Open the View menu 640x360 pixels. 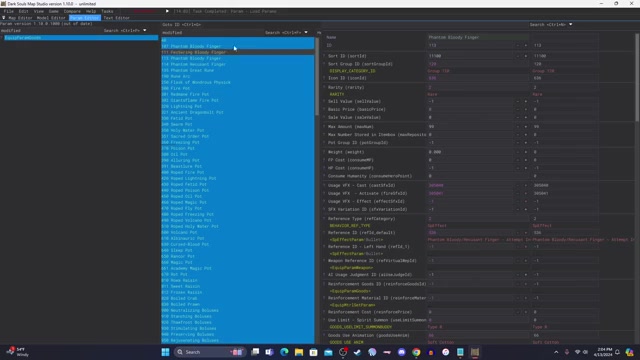click(38, 11)
